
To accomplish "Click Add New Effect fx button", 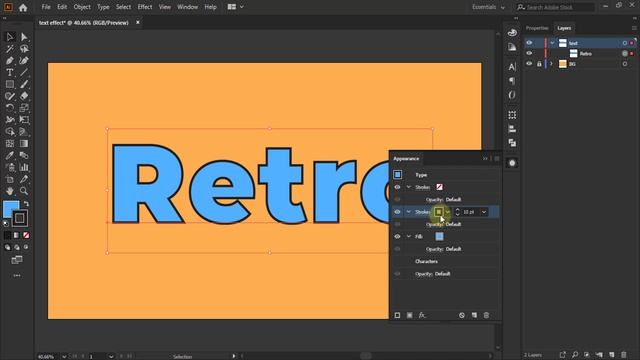I will tap(422, 315).
